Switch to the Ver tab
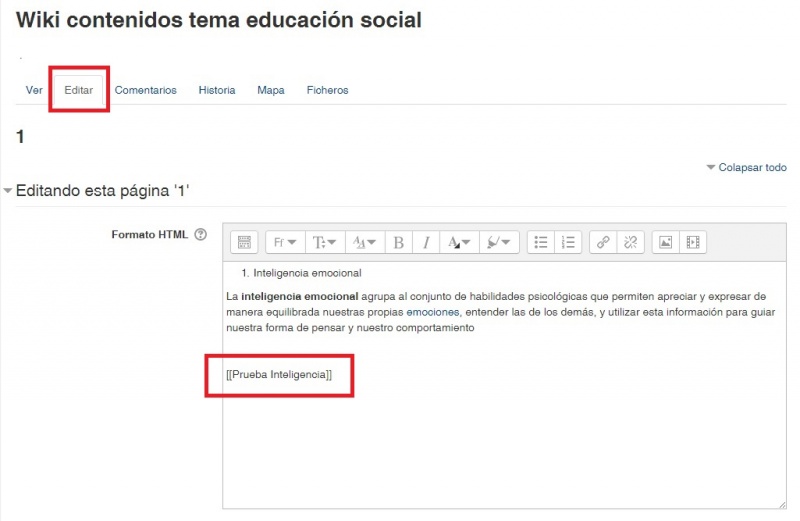 (34, 90)
